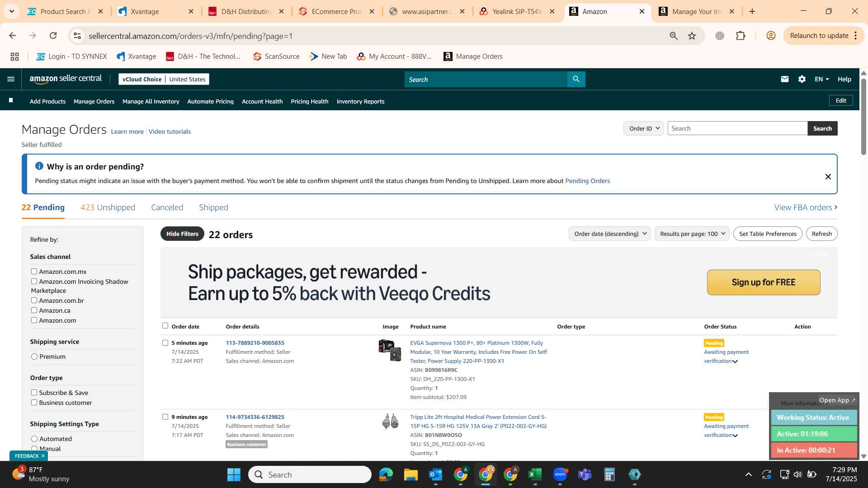Open a new browser tab with plus
The height and width of the screenshot is (488, 868).
click(x=752, y=11)
